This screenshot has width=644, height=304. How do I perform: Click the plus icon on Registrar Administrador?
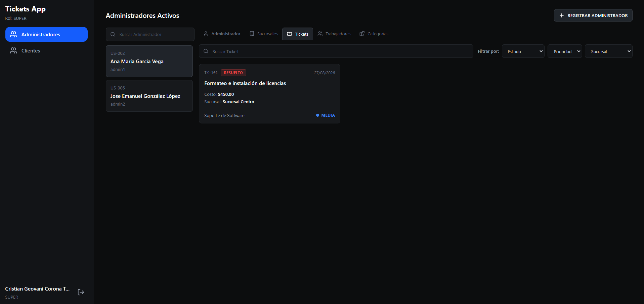tap(561, 15)
